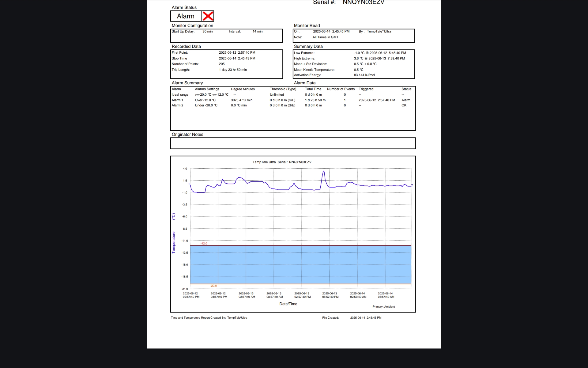
Task: Click the Number of Events column header
Action: click(341, 89)
